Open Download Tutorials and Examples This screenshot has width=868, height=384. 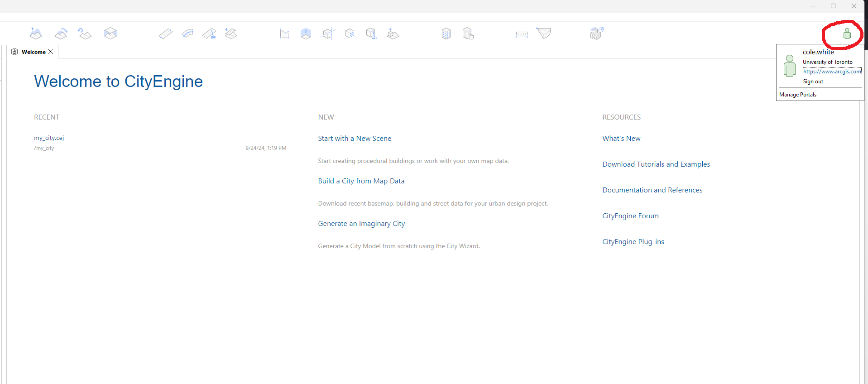tap(656, 164)
